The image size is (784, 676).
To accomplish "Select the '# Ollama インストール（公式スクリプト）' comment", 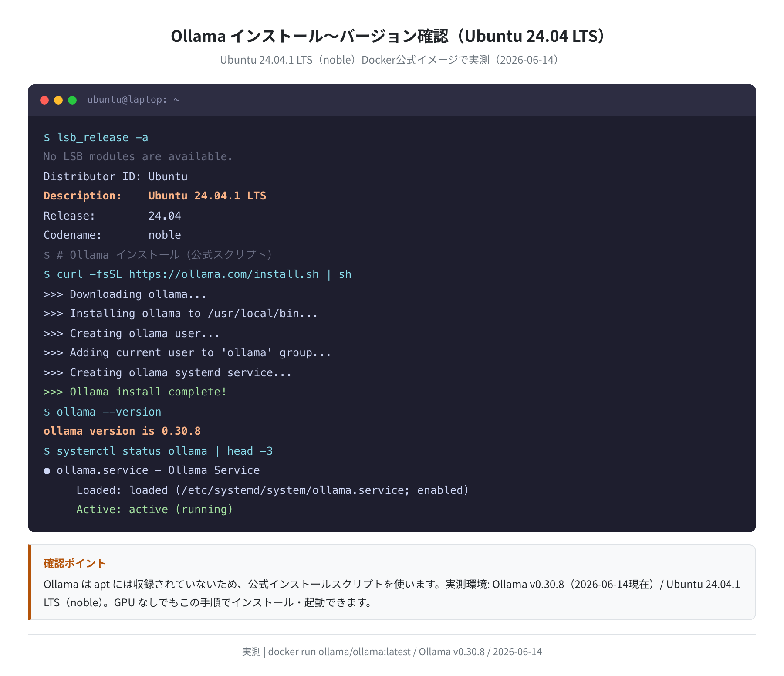I will point(165,255).
